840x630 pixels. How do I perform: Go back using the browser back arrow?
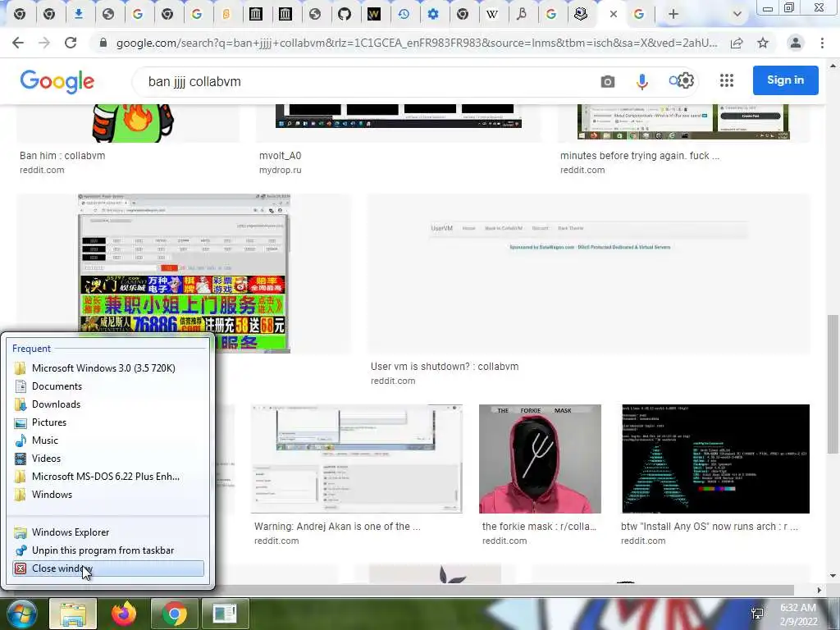point(18,43)
